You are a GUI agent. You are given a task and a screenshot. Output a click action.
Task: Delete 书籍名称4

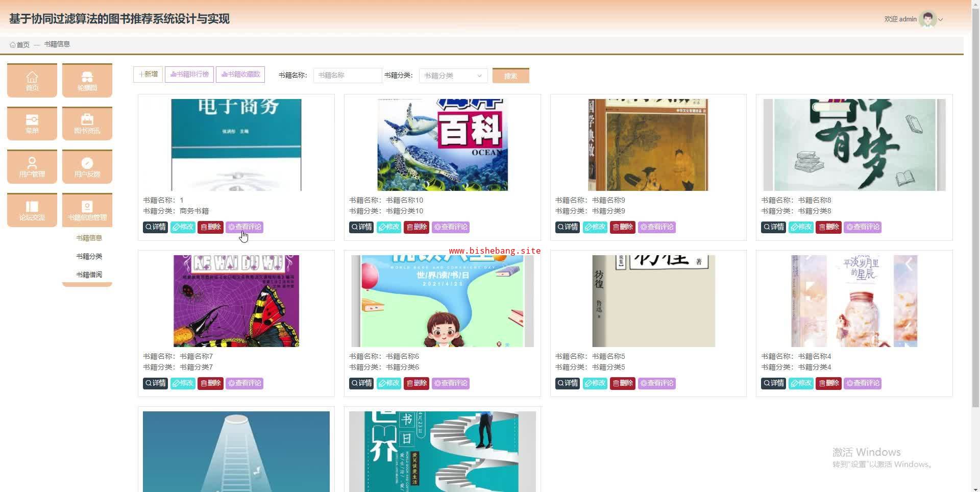tap(828, 383)
